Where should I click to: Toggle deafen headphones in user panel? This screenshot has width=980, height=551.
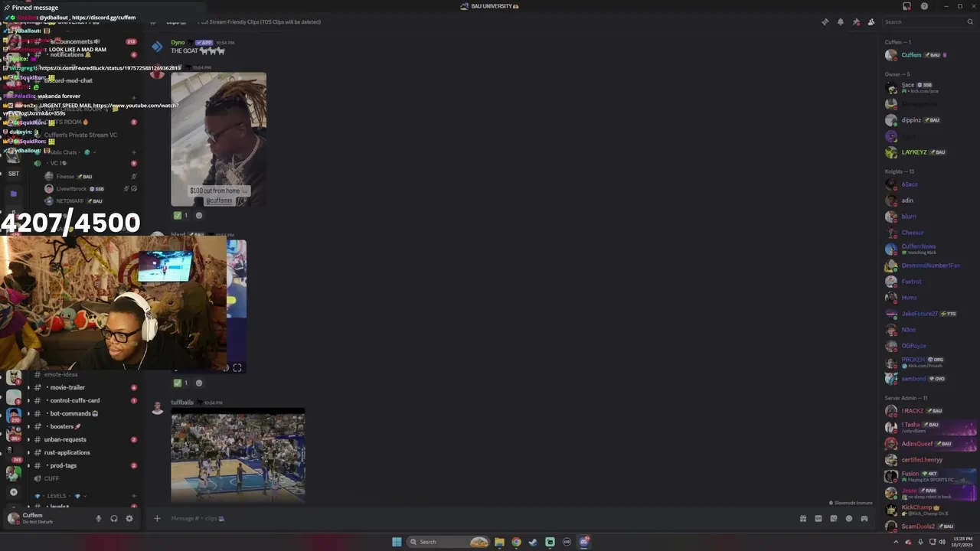coord(114,518)
